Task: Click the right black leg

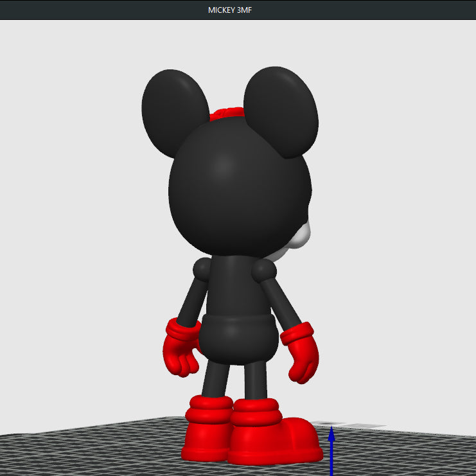Action: coord(256,380)
